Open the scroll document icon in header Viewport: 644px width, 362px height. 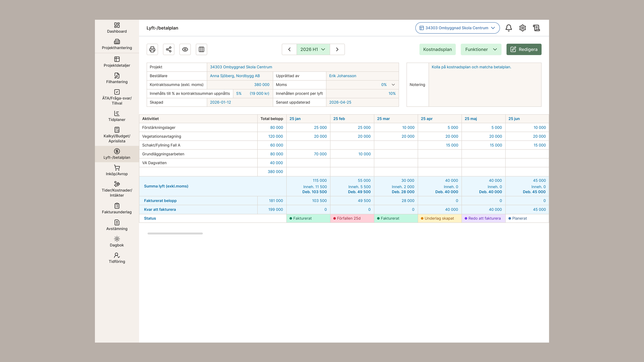click(x=536, y=28)
